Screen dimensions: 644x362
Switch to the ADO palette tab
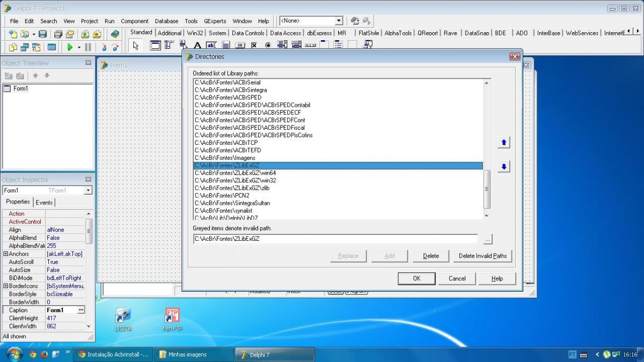pos(522,33)
